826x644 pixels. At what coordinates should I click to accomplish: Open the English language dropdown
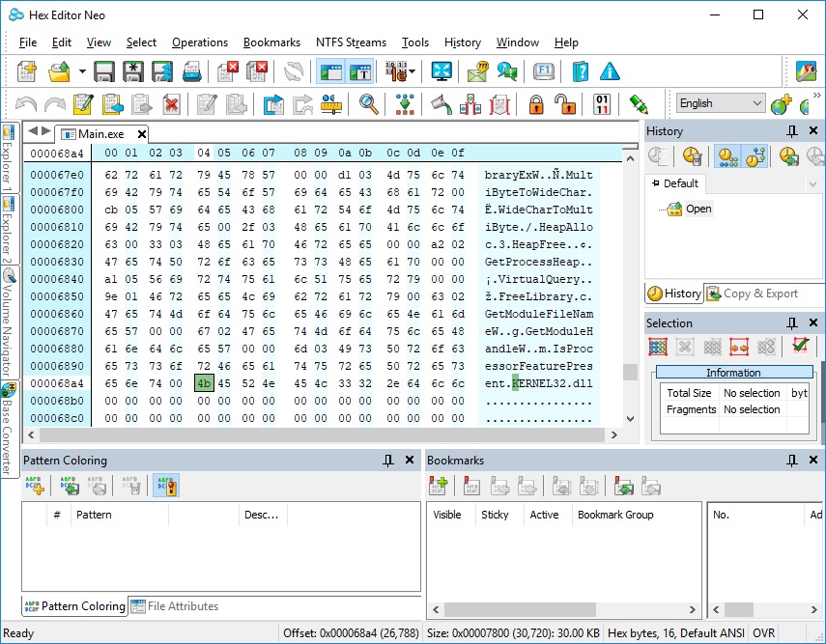720,103
